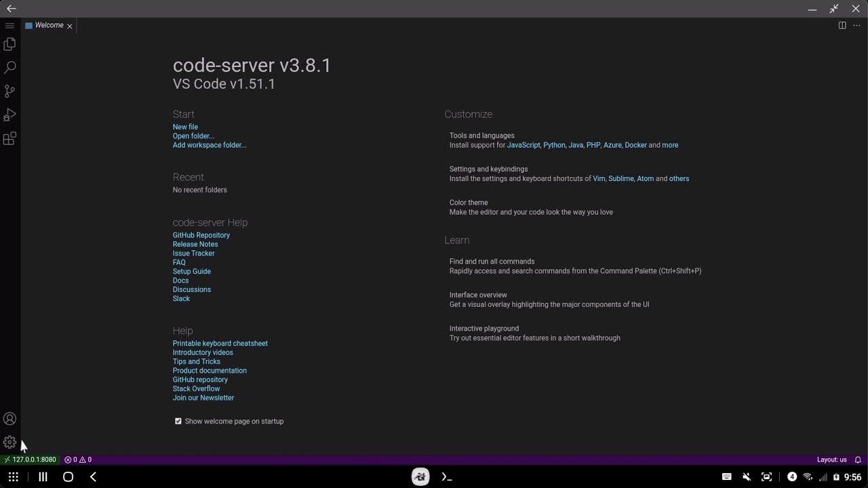The width and height of the screenshot is (868, 488).
Task: Uncheck Show welcome page on startup
Action: [178, 422]
